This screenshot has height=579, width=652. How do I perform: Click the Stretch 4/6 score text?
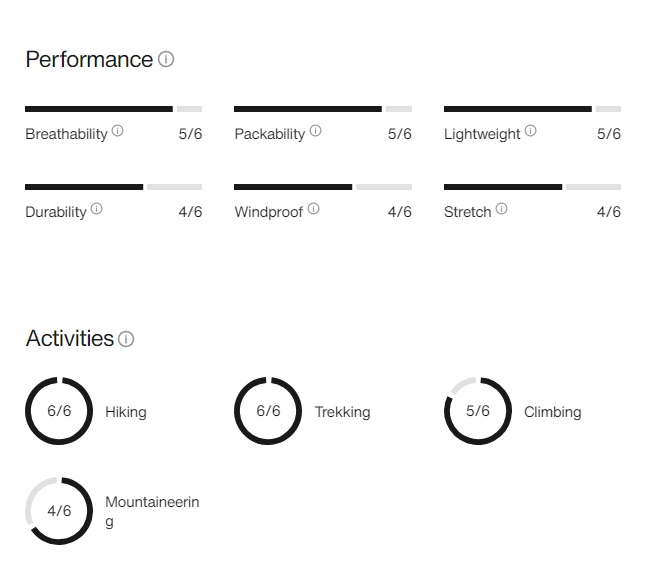(609, 212)
